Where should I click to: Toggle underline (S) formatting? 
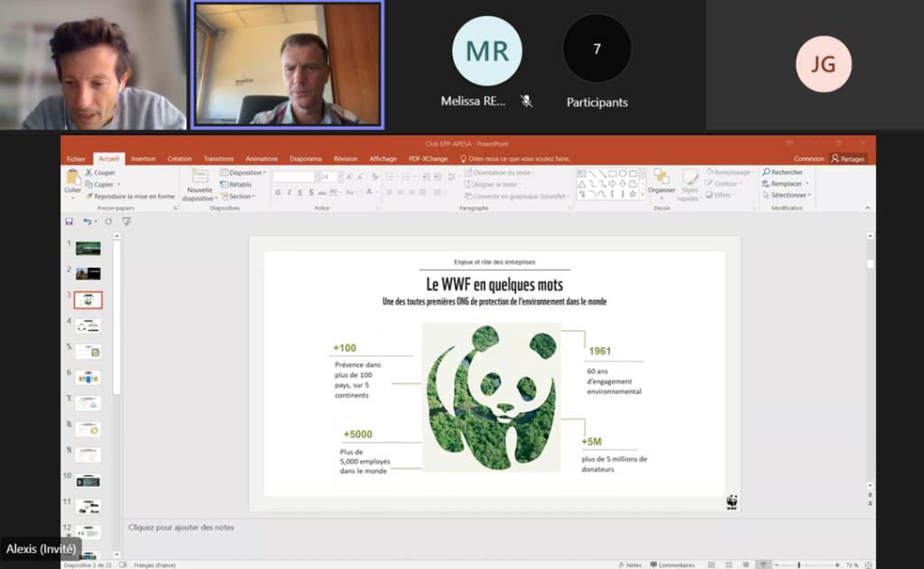pyautogui.click(x=300, y=193)
